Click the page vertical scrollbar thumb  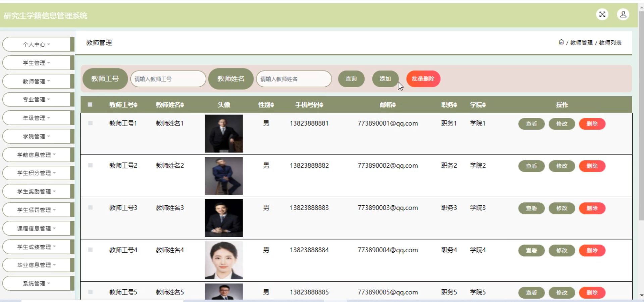tap(641, 116)
